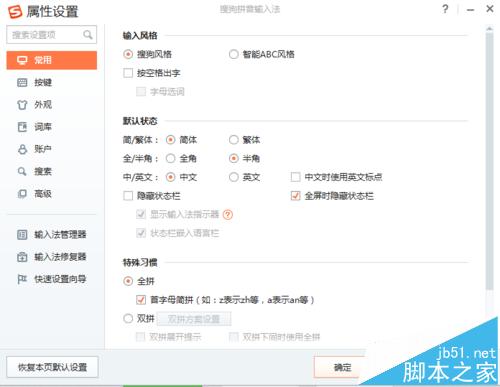Choose 繁体 radio button
The height and width of the screenshot is (387, 500).
point(234,140)
